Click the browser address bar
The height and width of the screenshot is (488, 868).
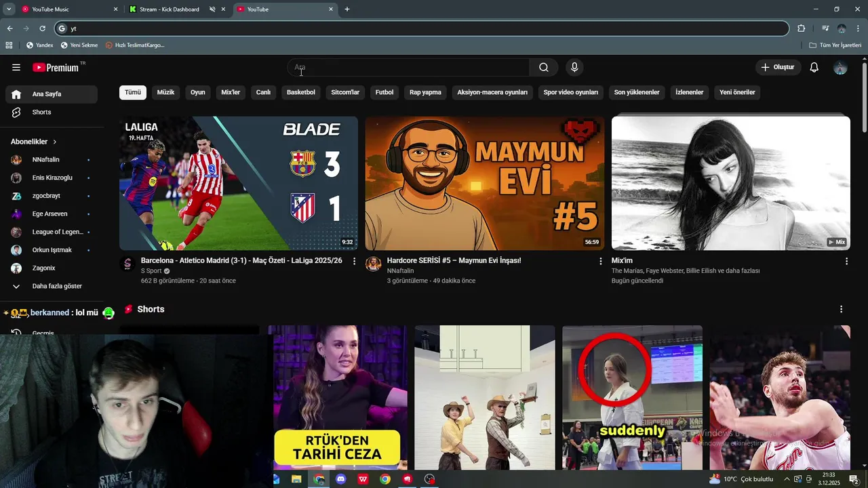(422, 28)
